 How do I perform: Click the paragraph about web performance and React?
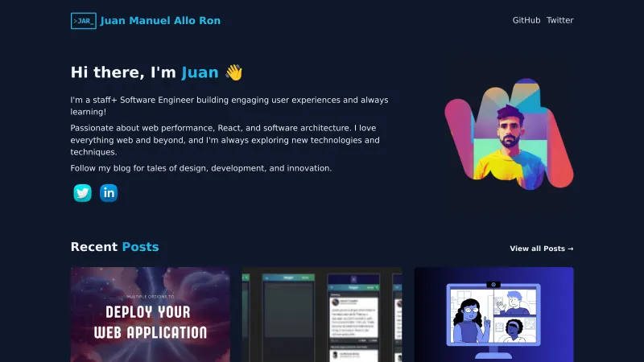[225, 140]
